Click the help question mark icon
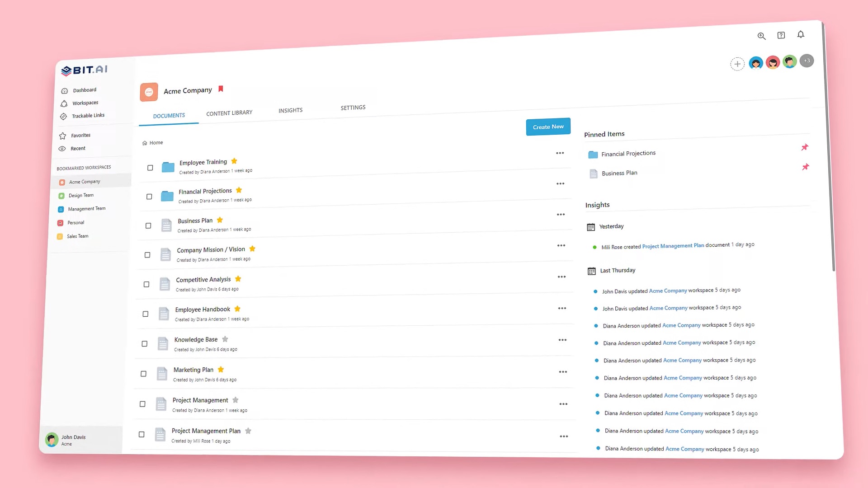Viewport: 868px width, 488px height. coord(781,34)
